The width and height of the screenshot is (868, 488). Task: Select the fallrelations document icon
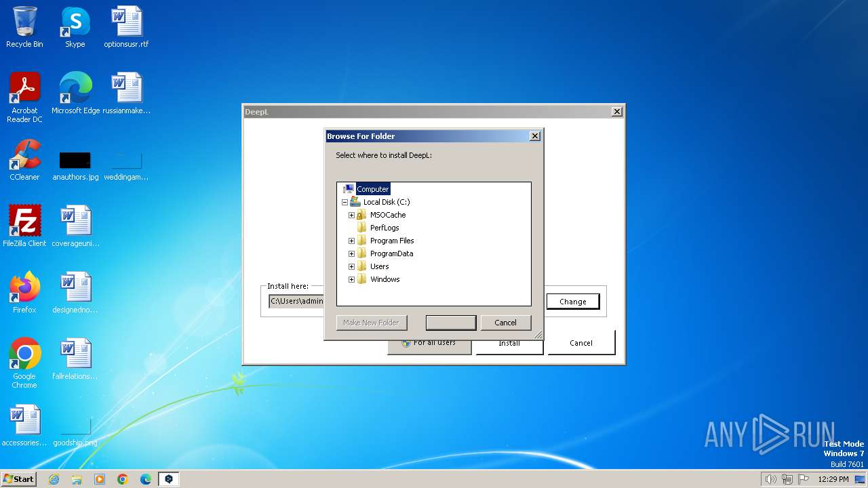(x=75, y=359)
